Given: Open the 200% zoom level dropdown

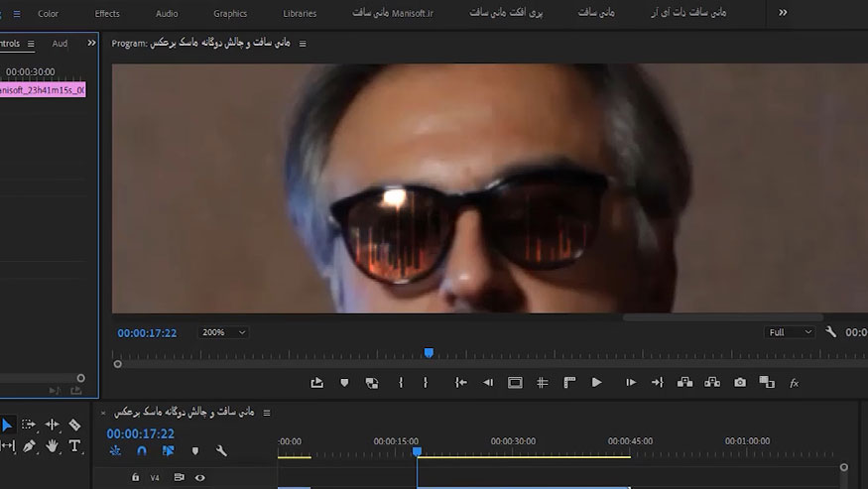Looking at the screenshot, I should (223, 332).
